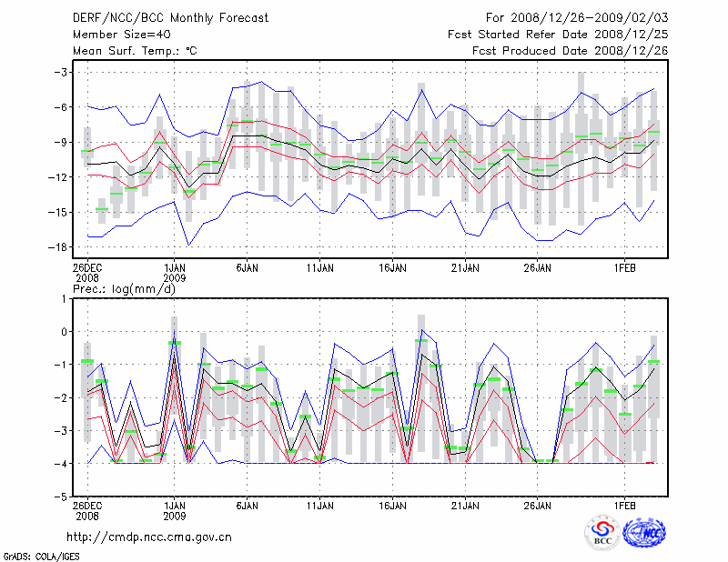
Task: Click the -3 temperature axis value
Action: 62,72
